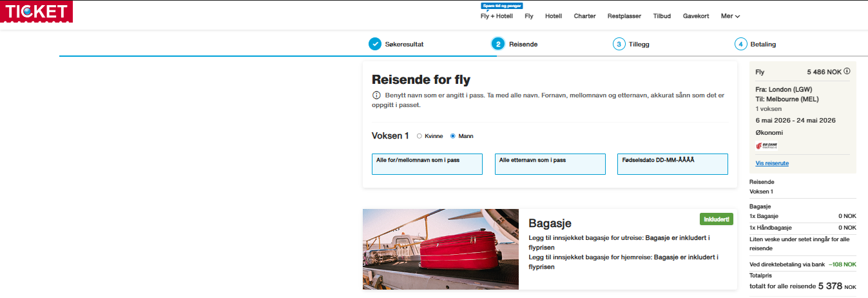Go back to the Søkeresultat step
This screenshot has width=868, height=298.
click(x=405, y=45)
